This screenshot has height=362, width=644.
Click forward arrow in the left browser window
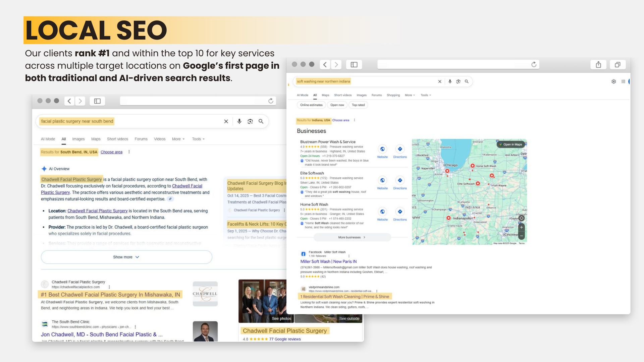click(80, 101)
